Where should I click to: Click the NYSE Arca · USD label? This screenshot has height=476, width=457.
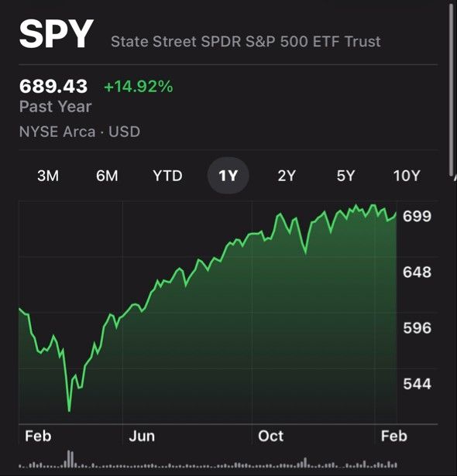(80, 132)
